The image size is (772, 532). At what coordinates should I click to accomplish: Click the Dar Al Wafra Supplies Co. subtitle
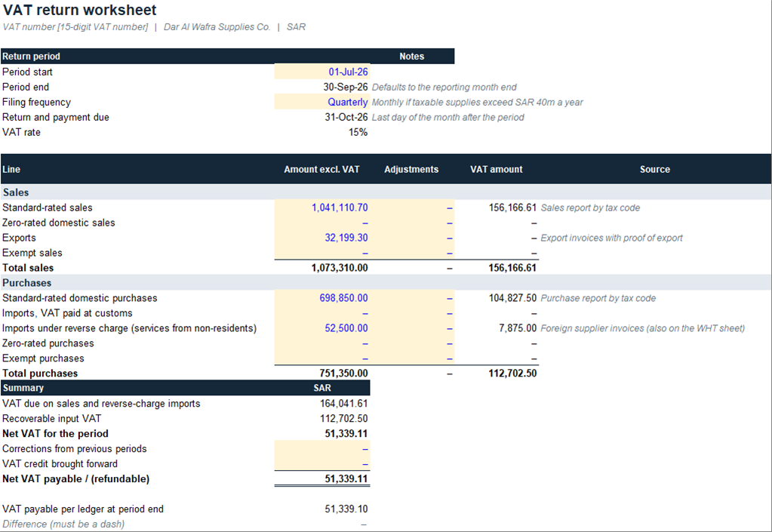[217, 27]
